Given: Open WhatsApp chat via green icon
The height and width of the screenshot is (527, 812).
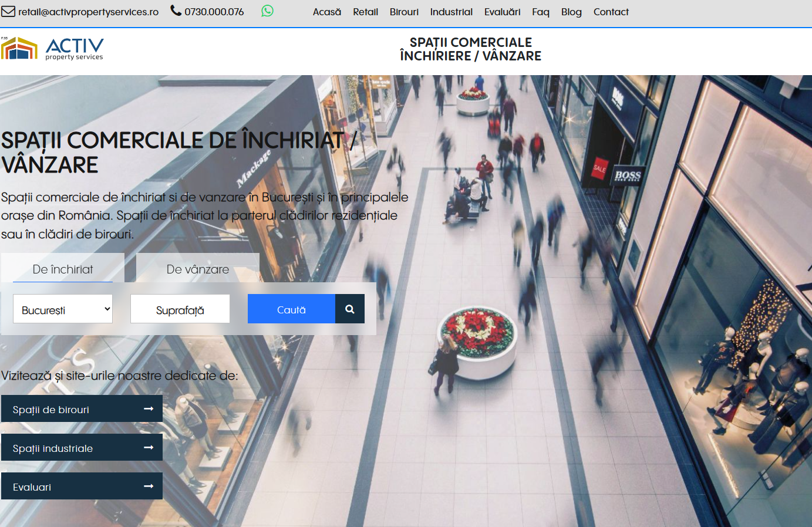Looking at the screenshot, I should 267,11.
